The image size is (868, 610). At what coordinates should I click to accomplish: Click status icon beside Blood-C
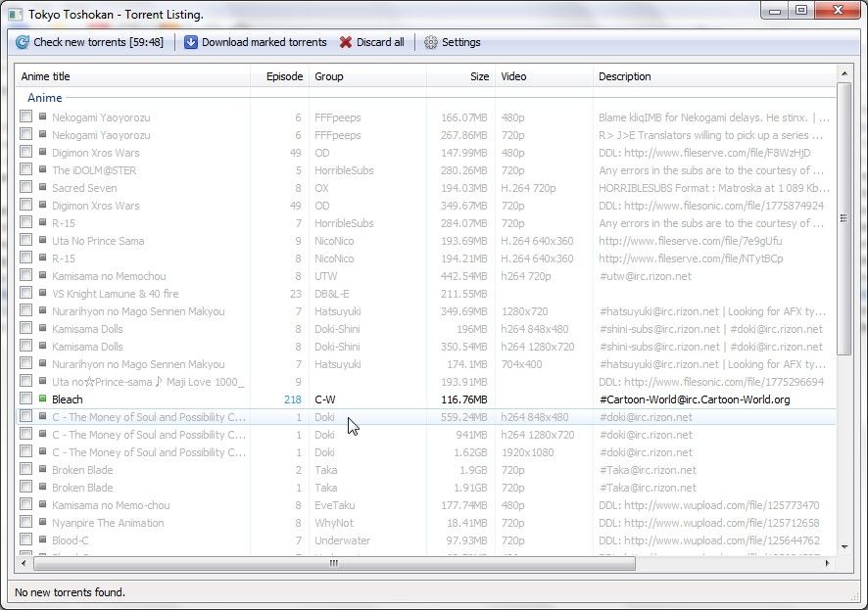pos(43,540)
